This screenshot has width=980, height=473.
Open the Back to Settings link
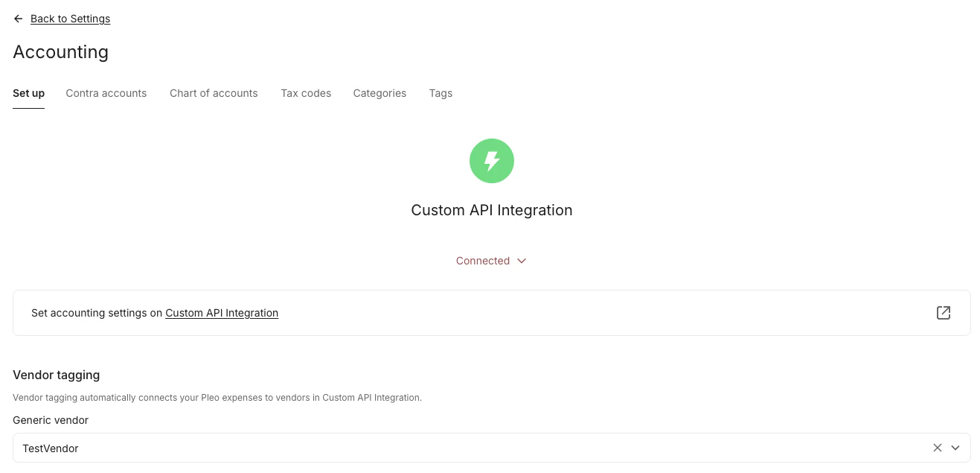[70, 19]
